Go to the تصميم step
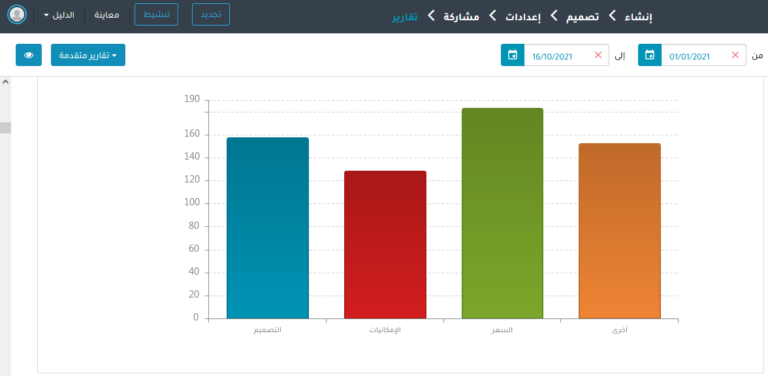 click(582, 17)
